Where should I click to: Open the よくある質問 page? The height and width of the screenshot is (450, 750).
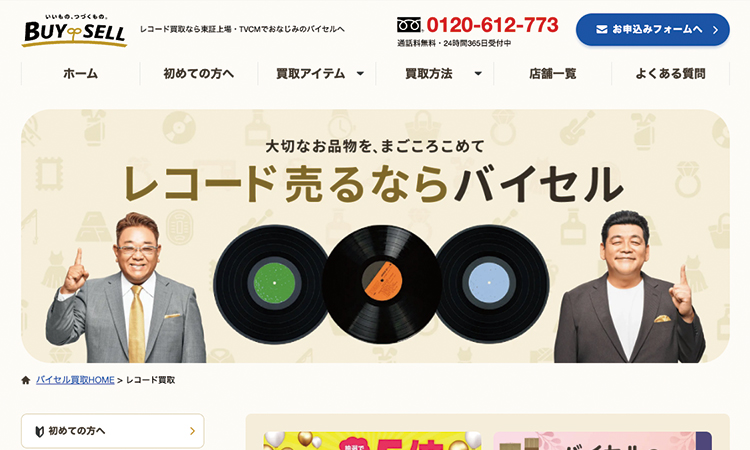click(x=671, y=74)
